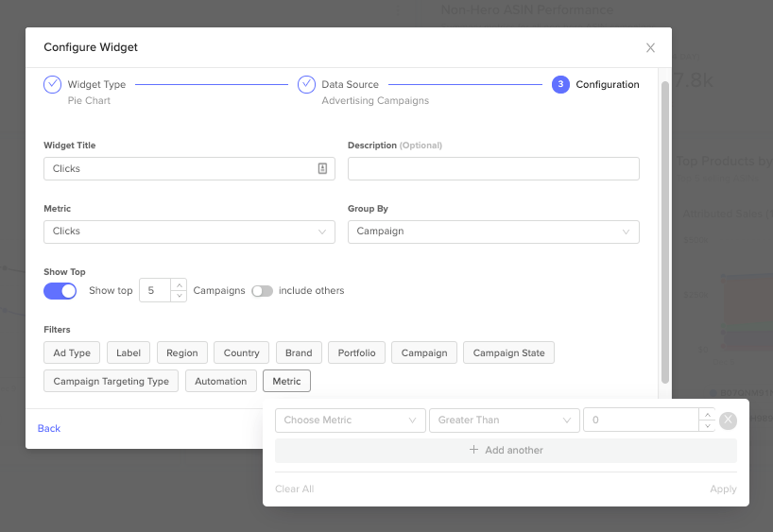
Task: Enable the include others switch
Action: tap(262, 291)
